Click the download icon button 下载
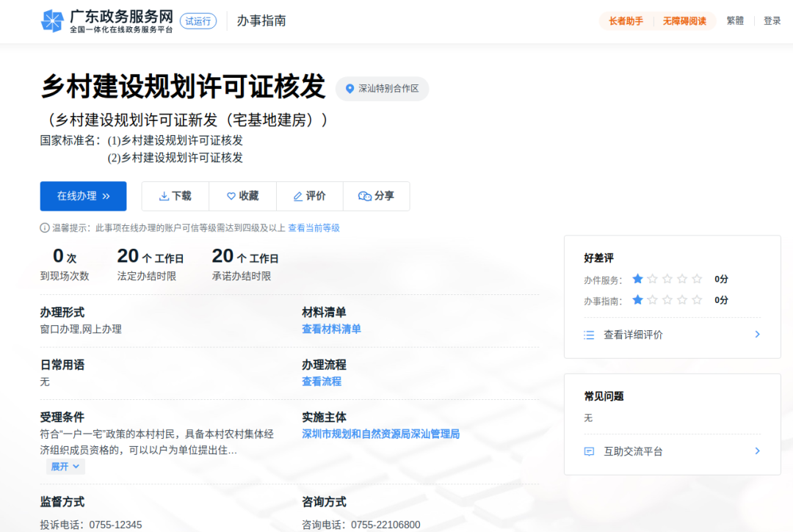Viewport: 793px width, 532px height. [x=164, y=196]
